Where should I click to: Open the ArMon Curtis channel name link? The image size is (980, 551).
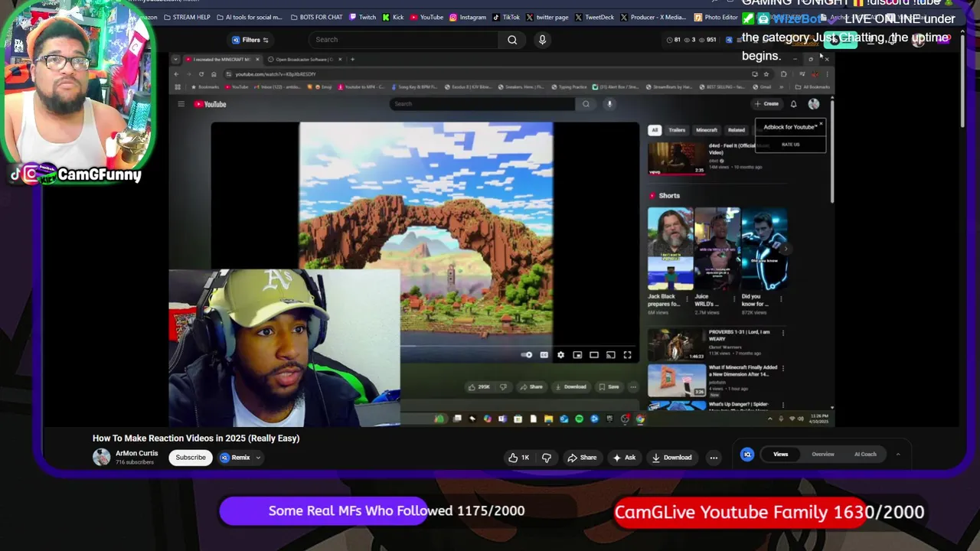[136, 453]
